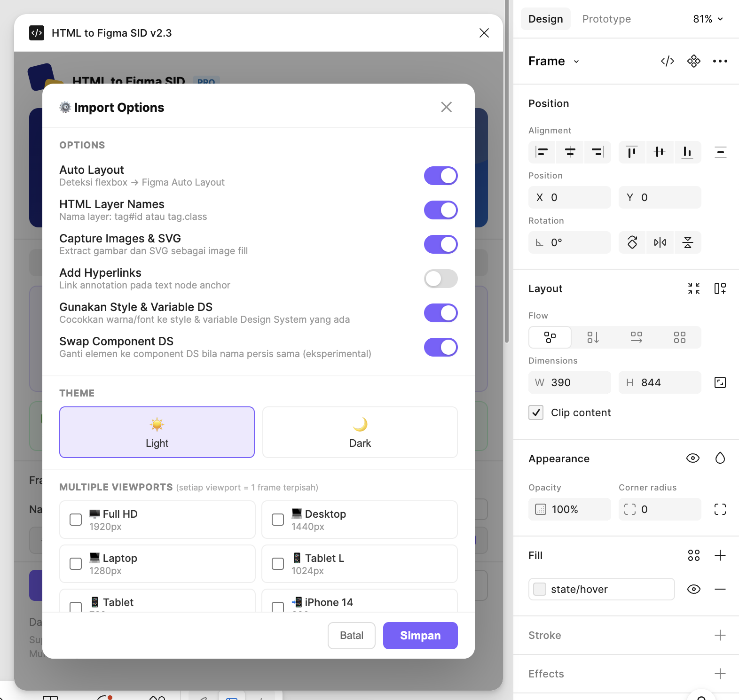739x700 pixels.
Task: Switch off Gunakan Style & Variable DS
Action: coord(441,313)
